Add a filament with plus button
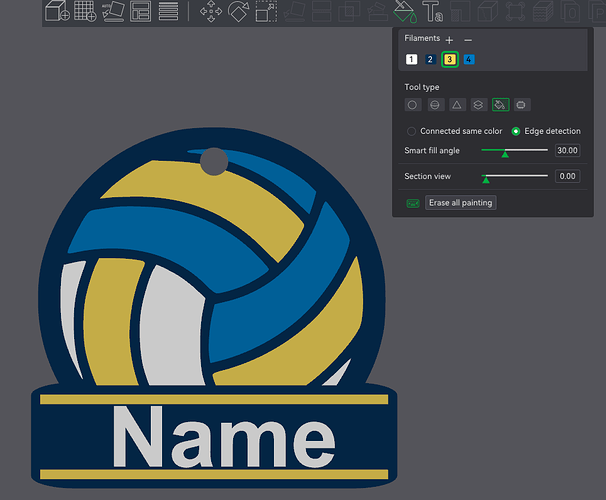 (x=449, y=40)
